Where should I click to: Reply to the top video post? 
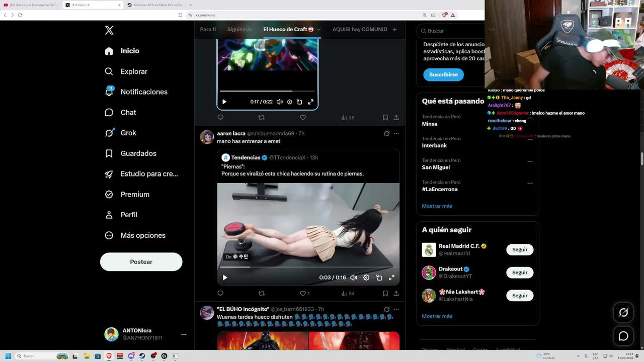220,118
